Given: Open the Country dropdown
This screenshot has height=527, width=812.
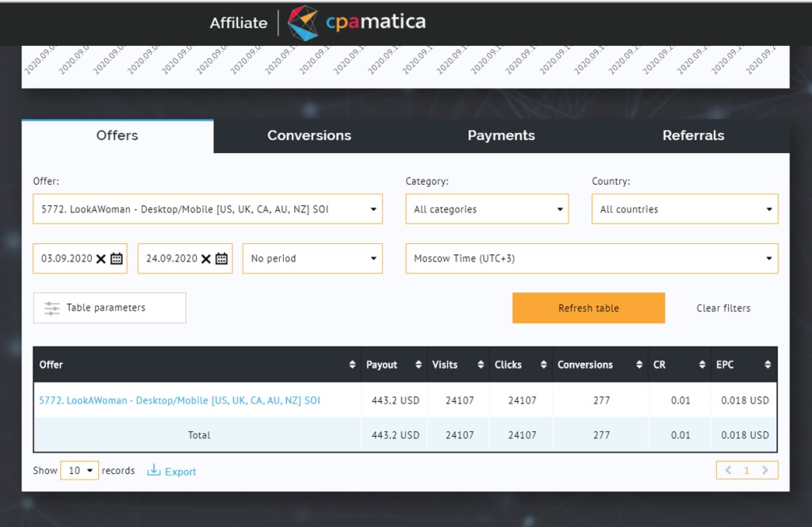Looking at the screenshot, I should point(684,209).
